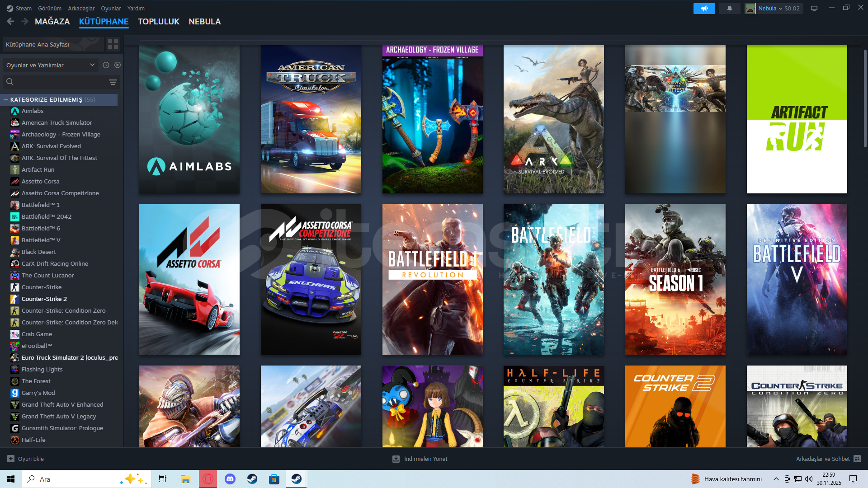This screenshot has width=868, height=488.
Task: Toggle the recent activity clock filter
Action: (106, 65)
